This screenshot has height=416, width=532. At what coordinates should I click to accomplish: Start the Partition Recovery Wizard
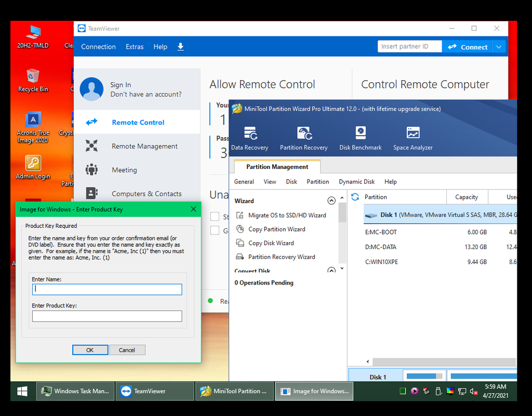point(275,257)
